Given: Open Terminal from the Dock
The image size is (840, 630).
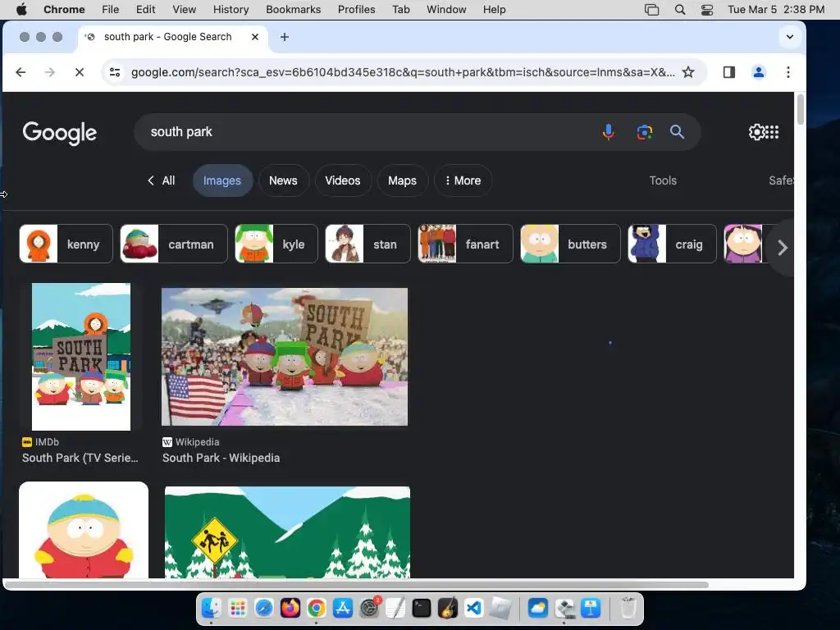Looking at the screenshot, I should 422,608.
